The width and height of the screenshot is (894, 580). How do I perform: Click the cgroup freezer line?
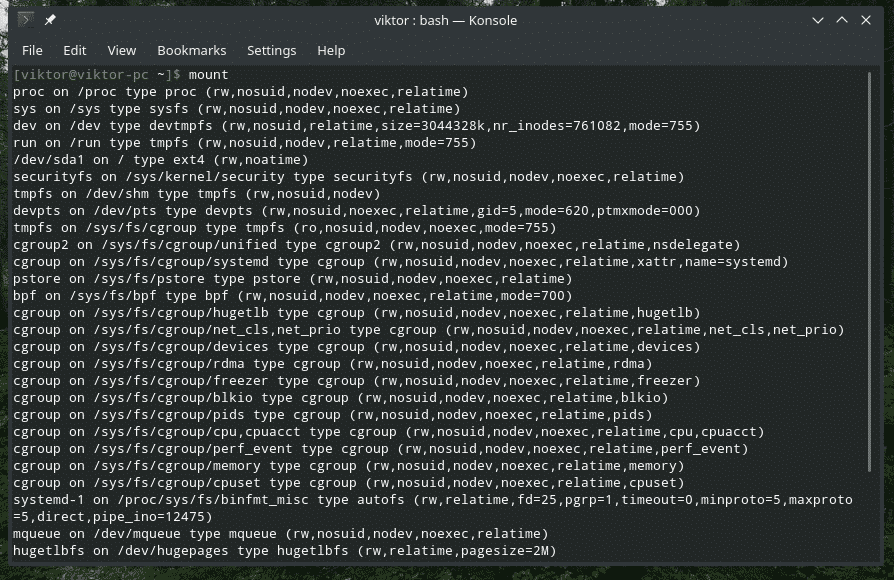pos(356,380)
